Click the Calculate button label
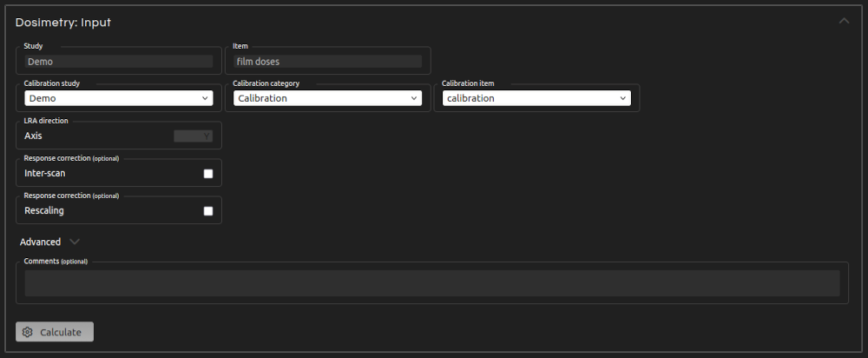This screenshot has height=358, width=868. point(61,332)
